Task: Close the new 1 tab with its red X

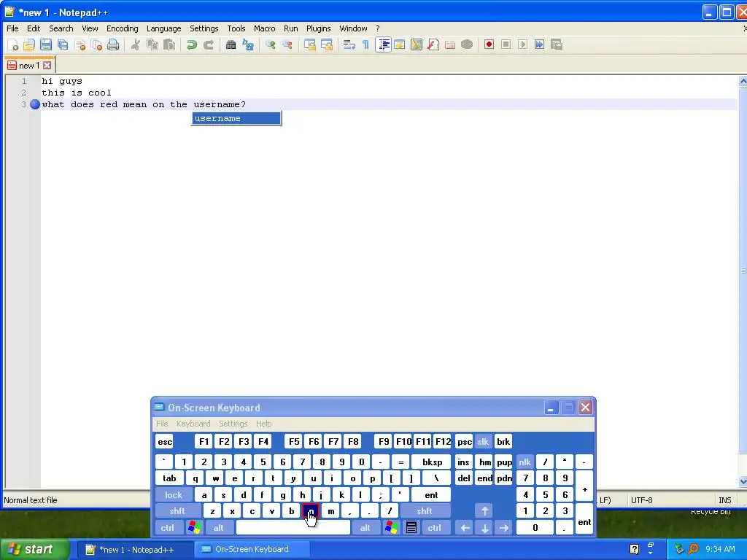Action: click(47, 65)
